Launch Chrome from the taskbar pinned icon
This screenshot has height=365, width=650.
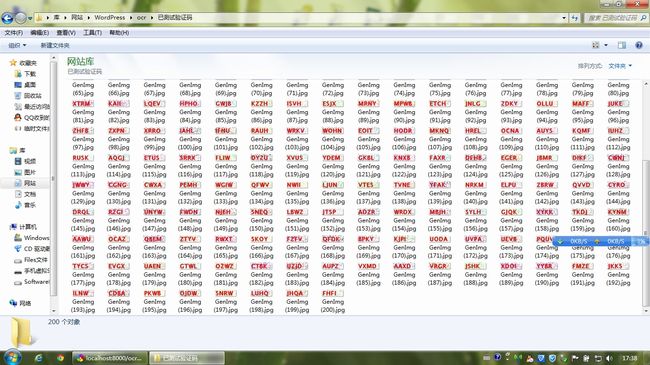(x=61, y=358)
